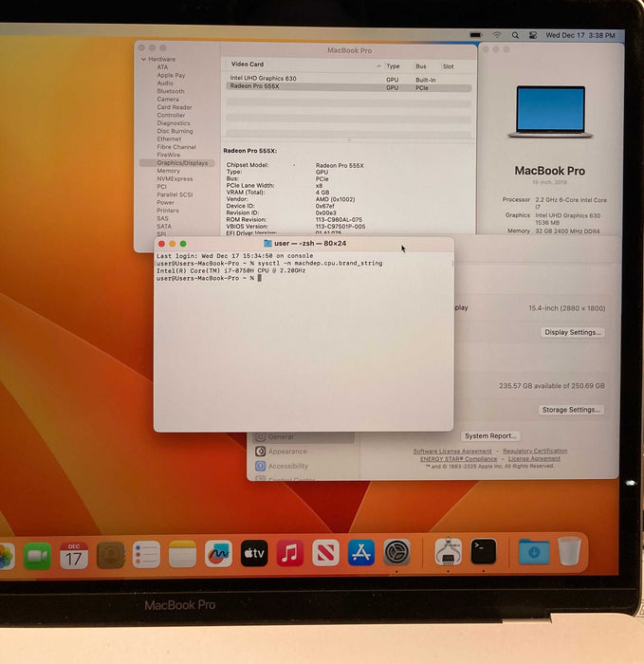Image resolution: width=644 pixels, height=664 pixels.
Task: Launch Freeform from the Dock
Action: [218, 553]
